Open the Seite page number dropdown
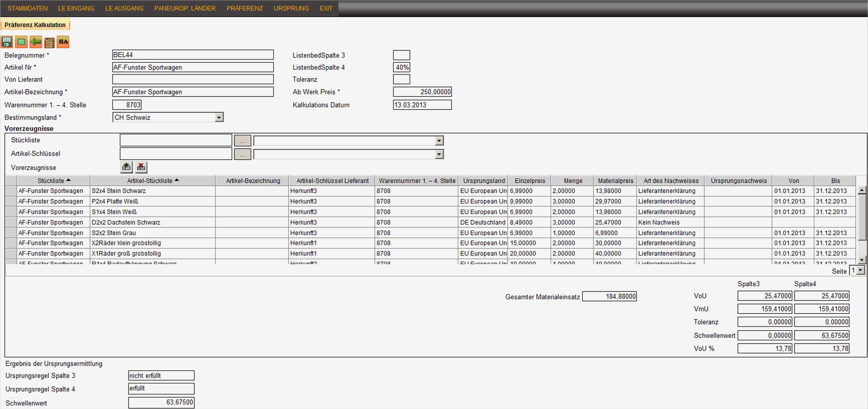The image size is (868, 409). (x=861, y=271)
